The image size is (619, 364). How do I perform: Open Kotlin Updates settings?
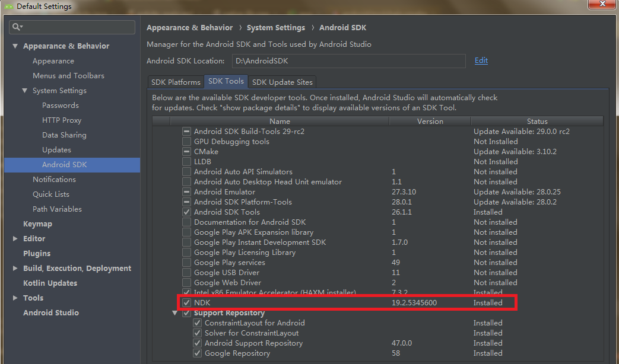coord(50,283)
